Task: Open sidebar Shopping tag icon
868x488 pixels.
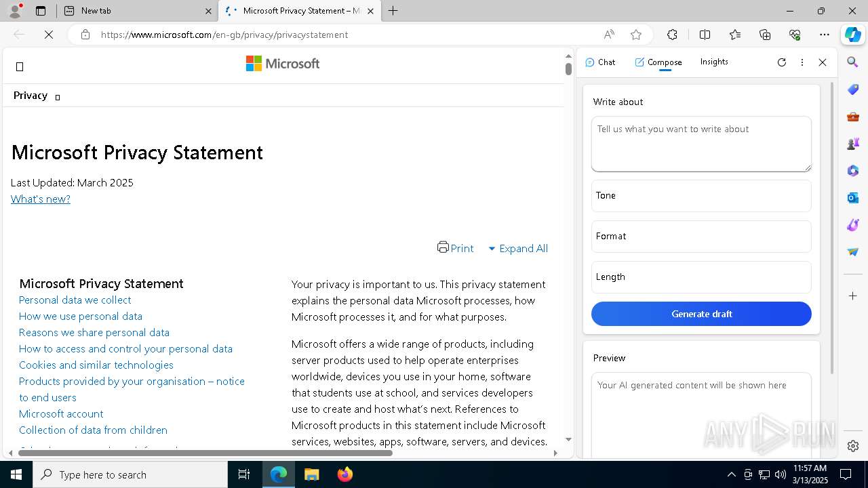Action: click(x=853, y=89)
